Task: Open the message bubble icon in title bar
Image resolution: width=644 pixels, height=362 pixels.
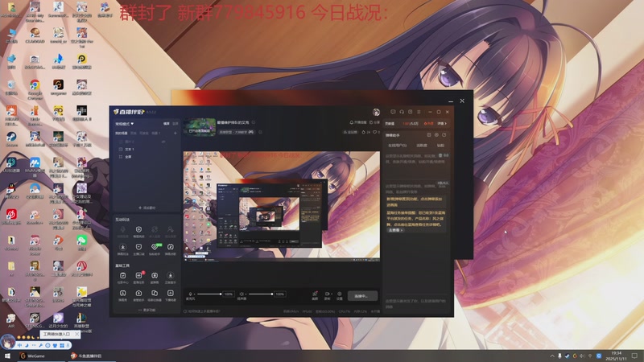Action: point(393,112)
